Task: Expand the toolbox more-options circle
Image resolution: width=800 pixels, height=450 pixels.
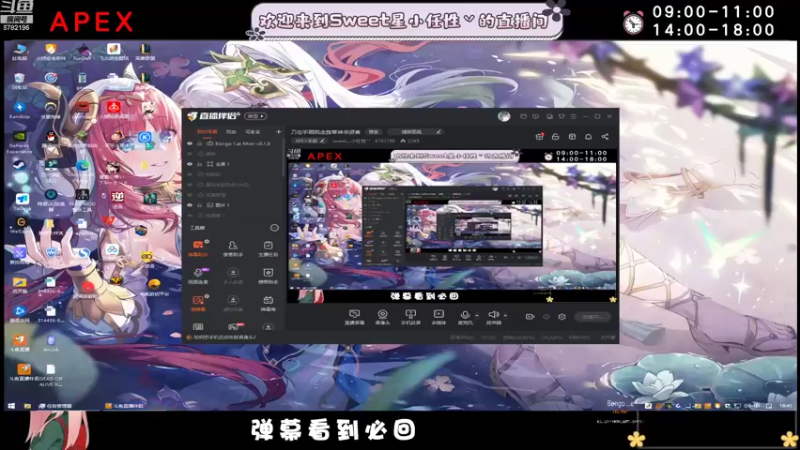Action: pyautogui.click(x=274, y=228)
